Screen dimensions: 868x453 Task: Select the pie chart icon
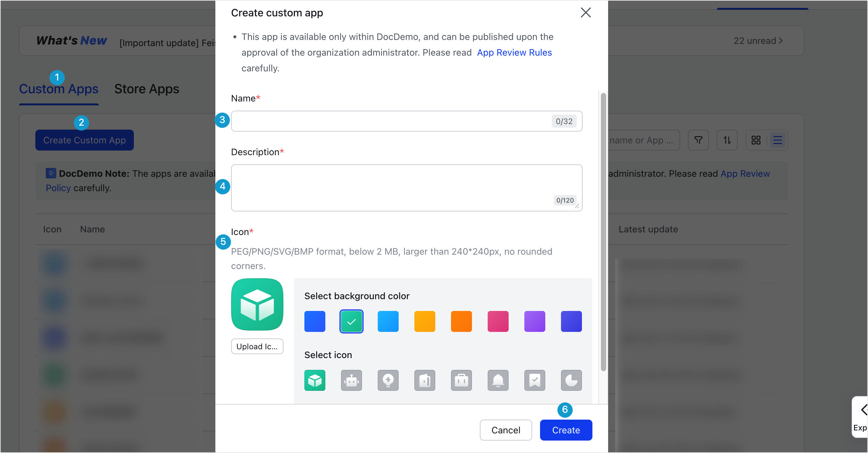[571, 380]
